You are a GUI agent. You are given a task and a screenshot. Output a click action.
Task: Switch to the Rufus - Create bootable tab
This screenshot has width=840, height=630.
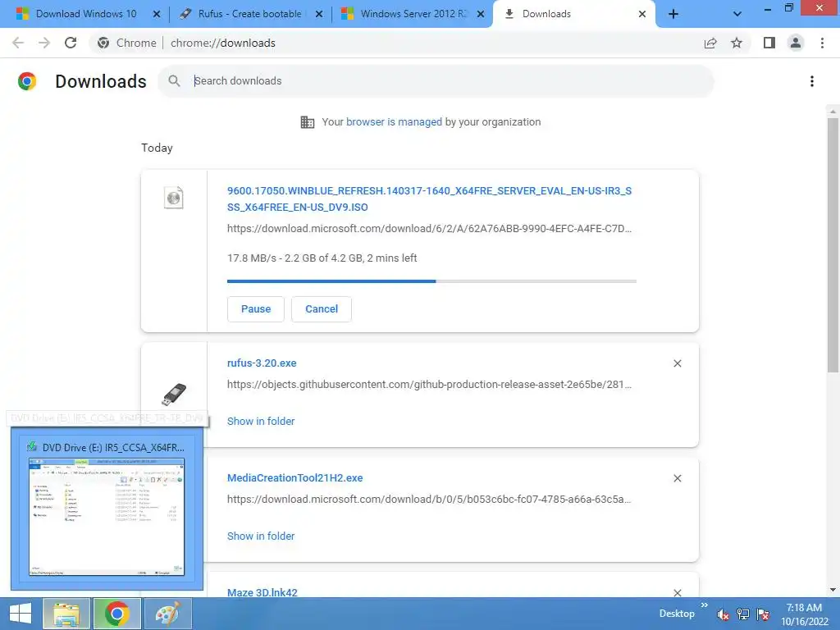(x=249, y=14)
